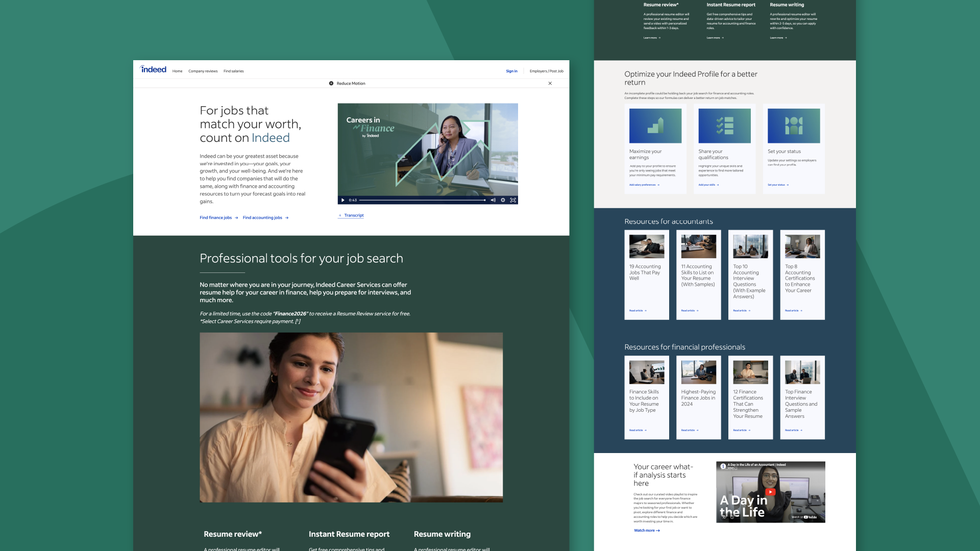The width and height of the screenshot is (980, 551).
Task: Read article for Finance Skills to Include
Action: (x=638, y=430)
